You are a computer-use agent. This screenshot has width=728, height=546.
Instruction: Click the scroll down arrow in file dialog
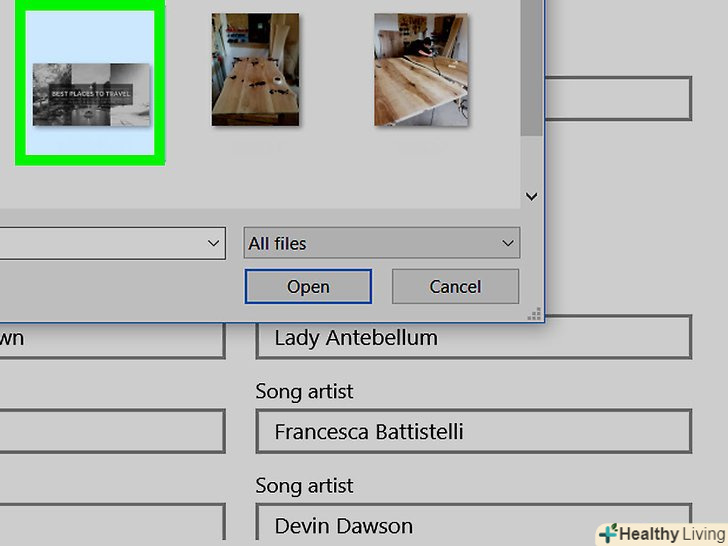532,196
